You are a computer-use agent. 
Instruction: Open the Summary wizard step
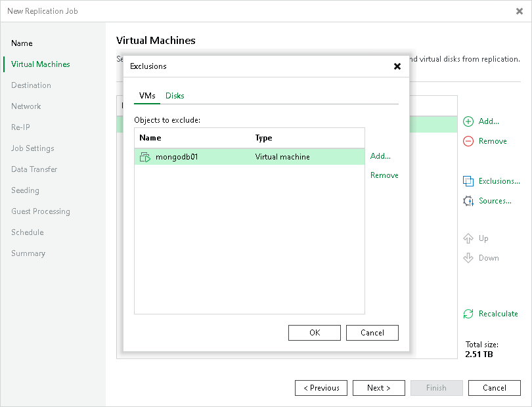(28, 253)
